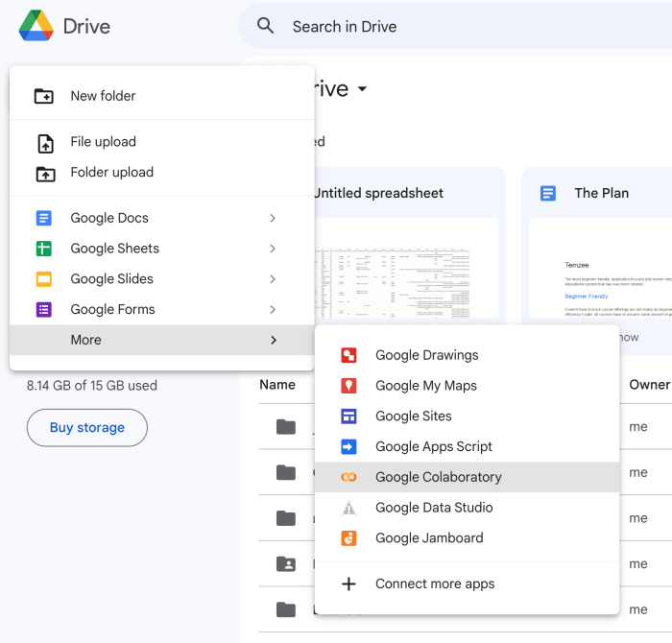Click the Google Data Studio icon
The image size is (672, 643).
click(x=348, y=508)
